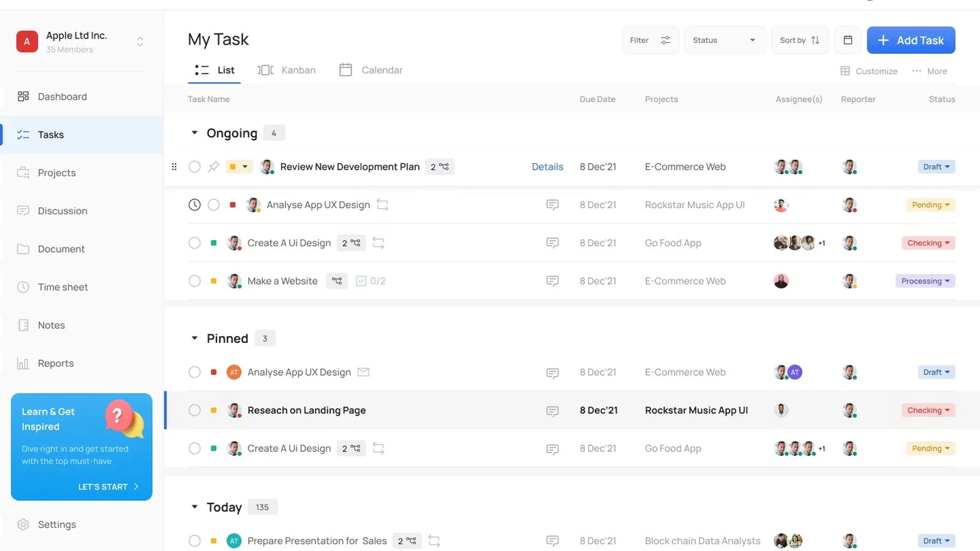Open comments for the Ongoing Analyse App UX Design row
This screenshot has height=551, width=980.
(552, 204)
